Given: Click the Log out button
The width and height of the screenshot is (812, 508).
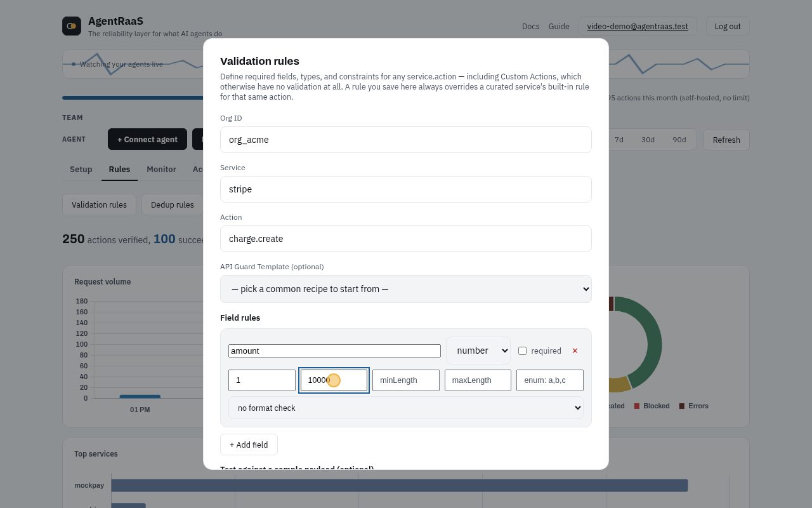Looking at the screenshot, I should tap(728, 26).
